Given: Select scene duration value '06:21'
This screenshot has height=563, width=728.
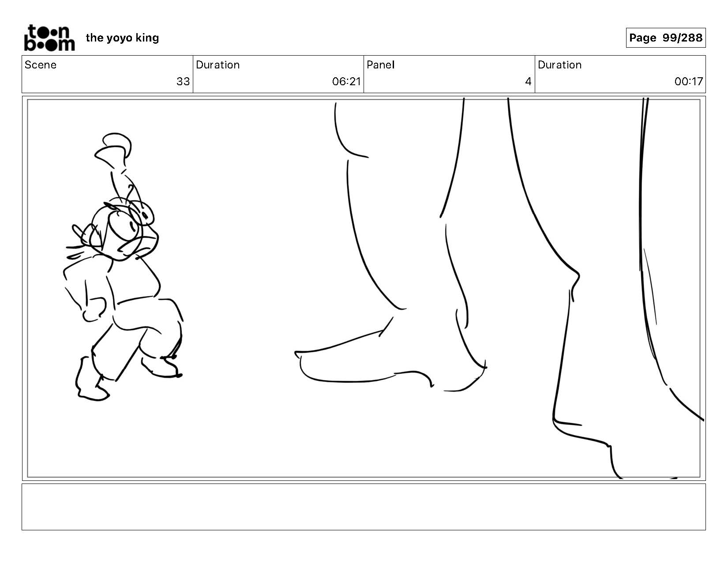Looking at the screenshot, I should [346, 82].
